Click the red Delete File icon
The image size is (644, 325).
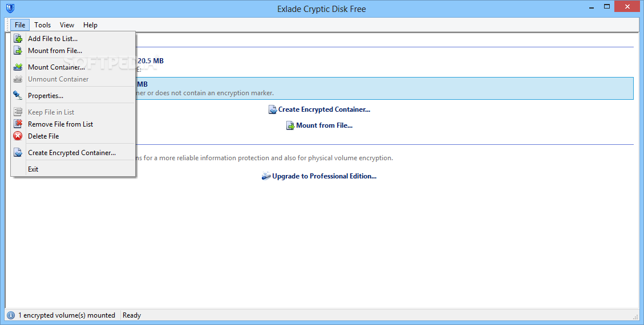pyautogui.click(x=18, y=136)
